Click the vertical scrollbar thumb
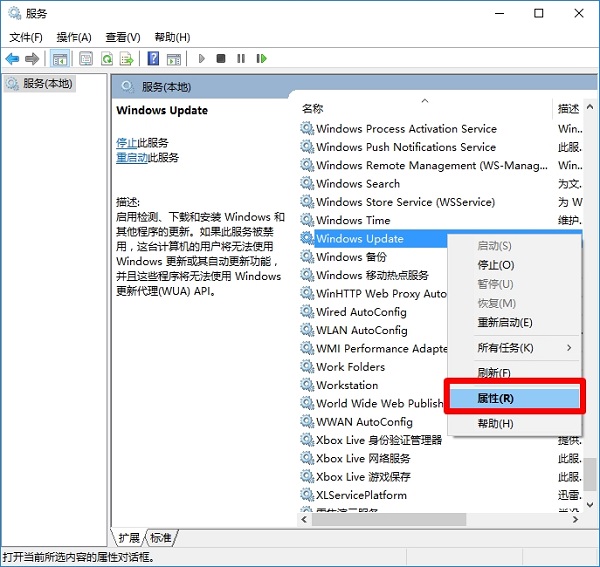Screen dimensions: 600x567 590,474
